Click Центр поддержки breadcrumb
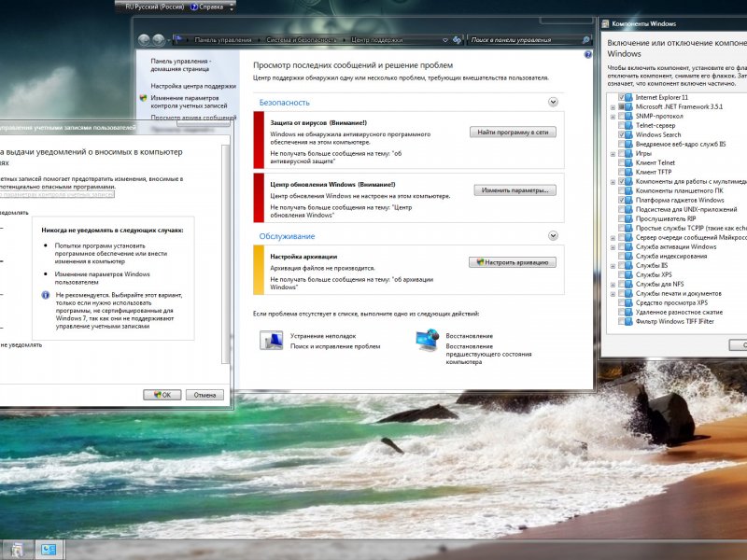The width and height of the screenshot is (747, 560). pos(377,40)
